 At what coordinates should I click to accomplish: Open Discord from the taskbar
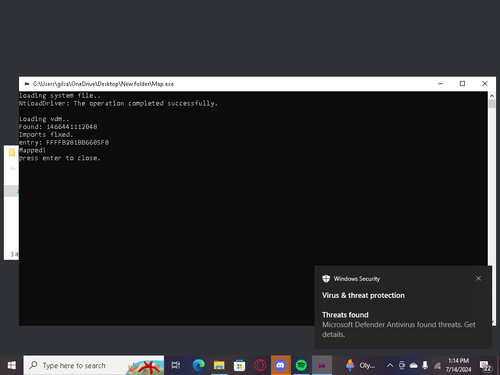tap(280, 365)
